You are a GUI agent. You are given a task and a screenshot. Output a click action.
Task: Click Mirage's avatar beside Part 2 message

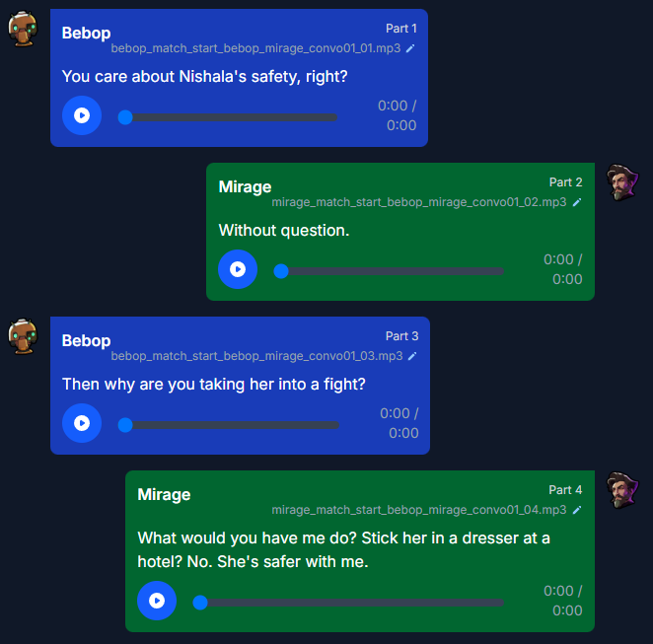(622, 182)
